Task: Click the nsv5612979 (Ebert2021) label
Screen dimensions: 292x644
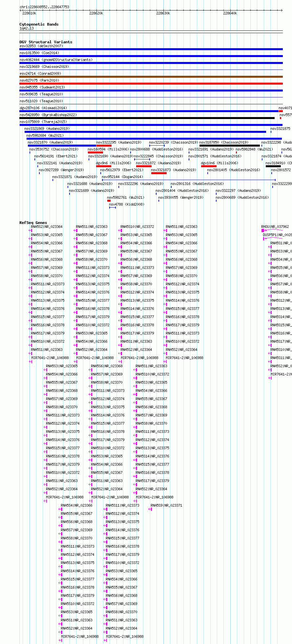Action: pyautogui.click(x=122, y=170)
